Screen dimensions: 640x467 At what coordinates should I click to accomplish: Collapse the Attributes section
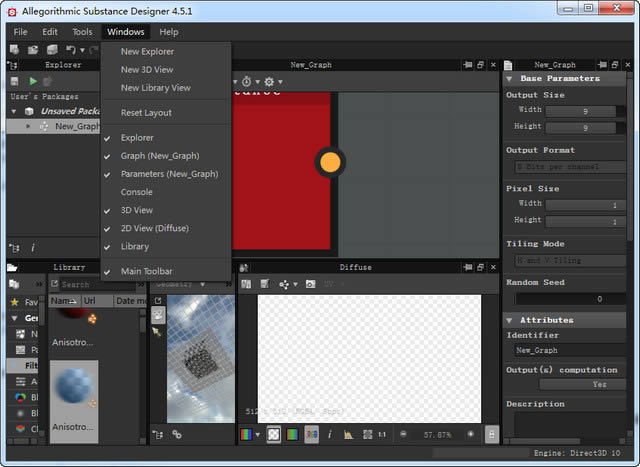coord(509,320)
